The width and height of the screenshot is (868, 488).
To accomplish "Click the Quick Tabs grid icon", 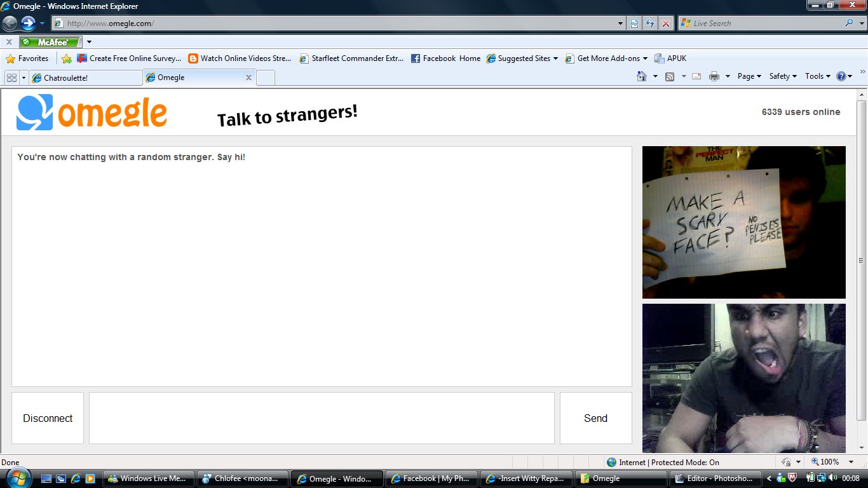I will [11, 78].
